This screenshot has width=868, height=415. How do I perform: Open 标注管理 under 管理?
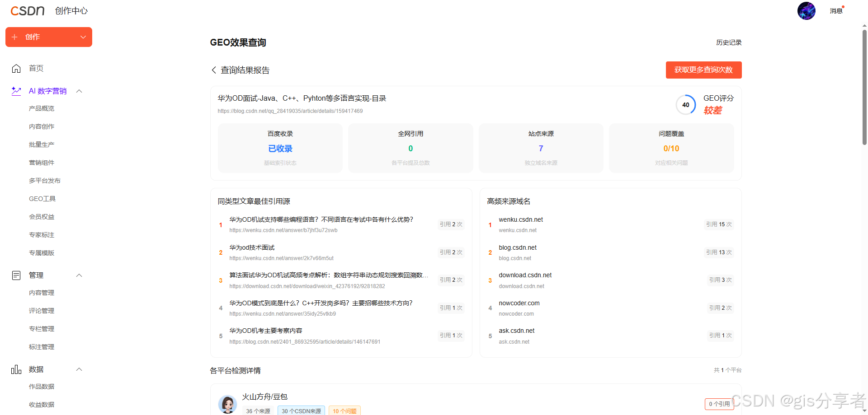pos(42,347)
